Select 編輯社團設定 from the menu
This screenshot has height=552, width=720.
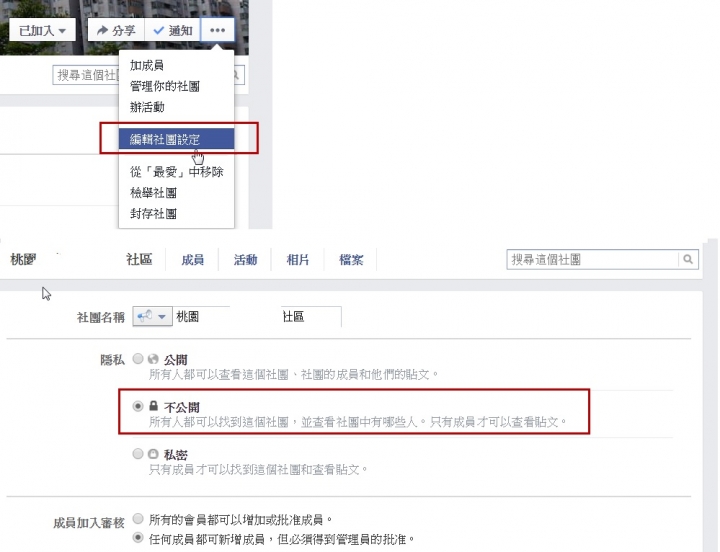coord(176,139)
